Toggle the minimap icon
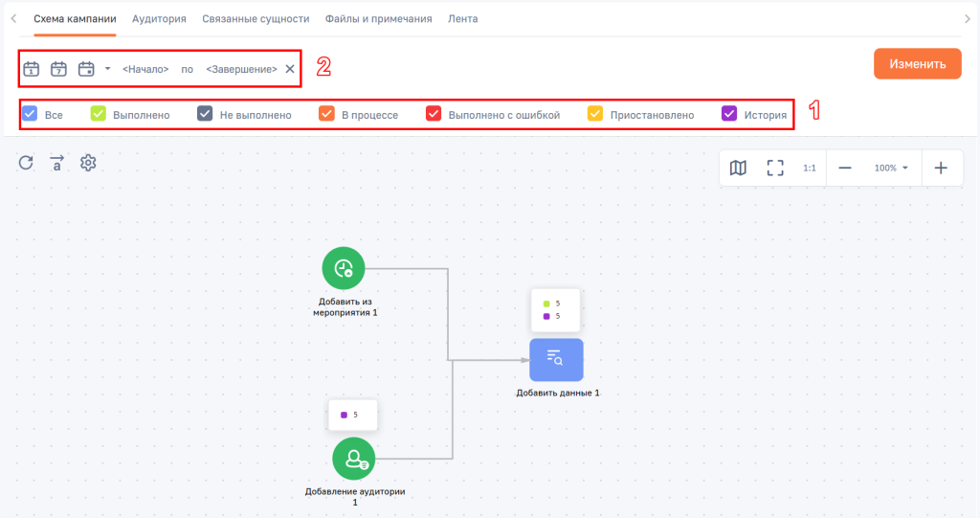The width and height of the screenshot is (980, 518). click(738, 168)
